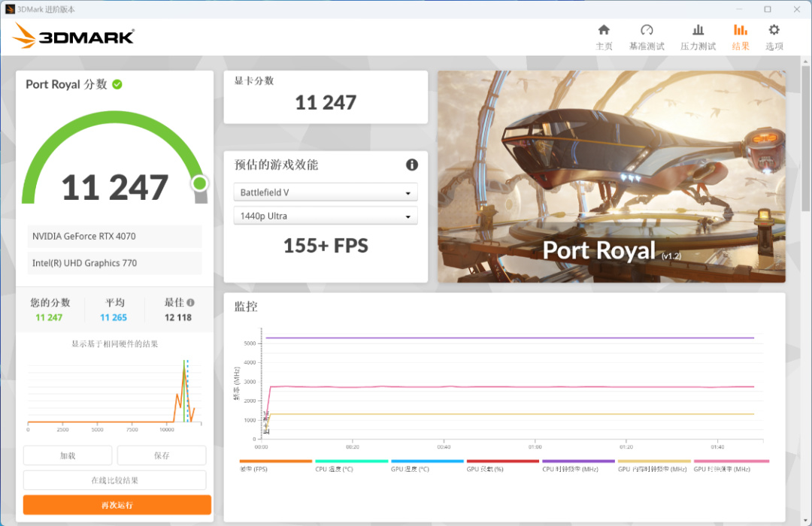Click the benchmark gauge icon
This screenshot has height=526, width=812.
tap(647, 29)
